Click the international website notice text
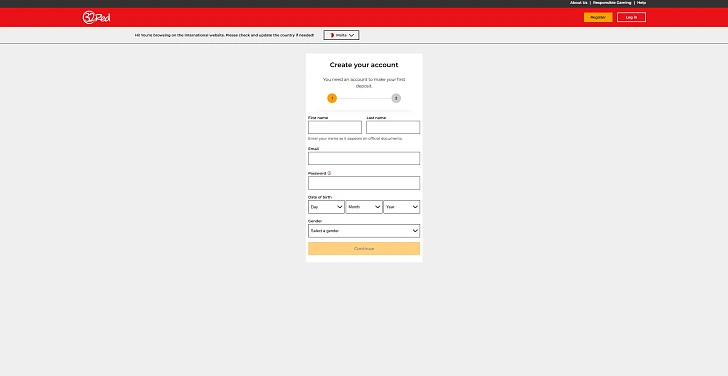728x376 pixels. (x=224, y=35)
